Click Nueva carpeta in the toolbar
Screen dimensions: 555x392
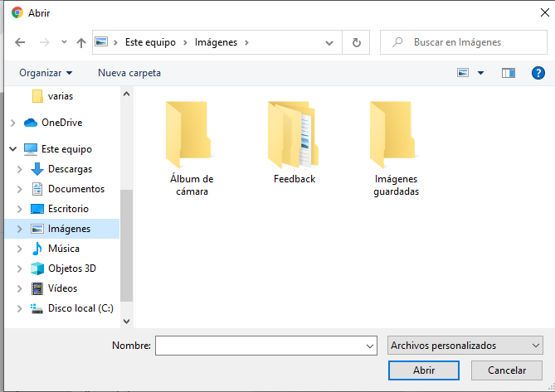[129, 73]
